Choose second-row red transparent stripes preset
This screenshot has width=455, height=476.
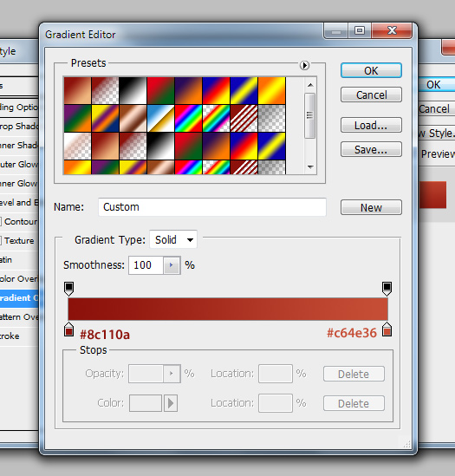pyautogui.click(x=244, y=118)
